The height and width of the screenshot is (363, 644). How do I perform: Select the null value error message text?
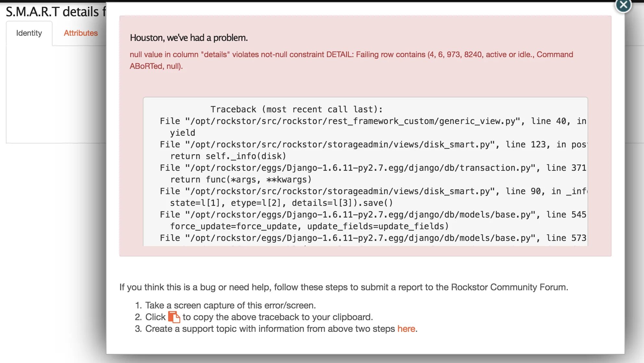coord(351,60)
